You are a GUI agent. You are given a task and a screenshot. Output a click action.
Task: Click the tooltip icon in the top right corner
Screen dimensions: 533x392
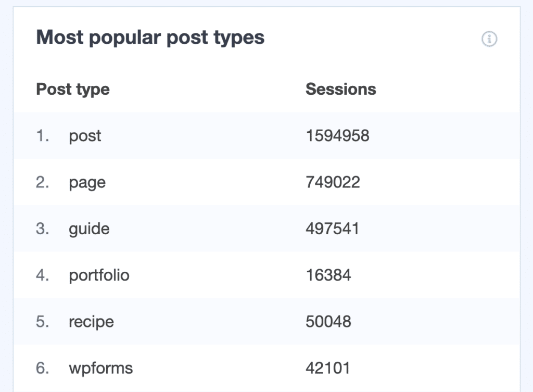(x=490, y=39)
